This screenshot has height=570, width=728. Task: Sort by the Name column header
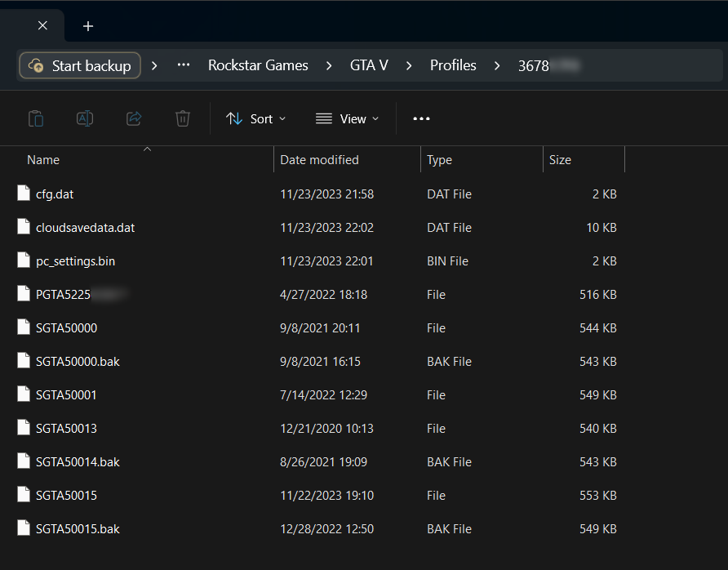click(43, 160)
